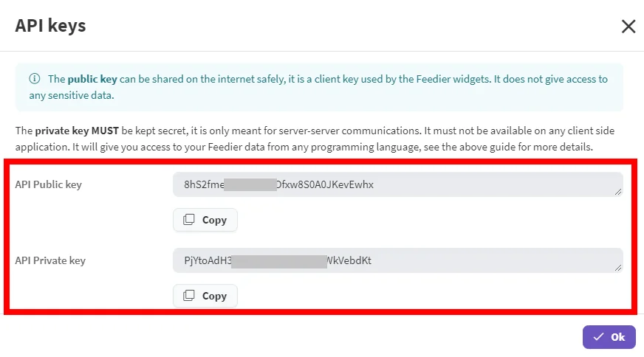Viewport: 644px width, 357px height.
Task: Close the API keys dialog with X
Action: 628,27
